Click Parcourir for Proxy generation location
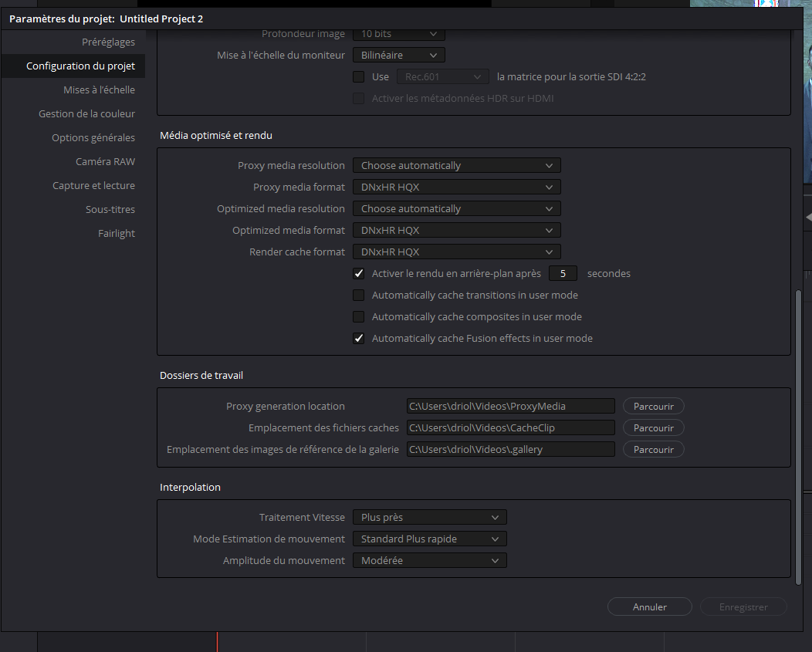Screen dimensions: 812x652 click(x=653, y=406)
